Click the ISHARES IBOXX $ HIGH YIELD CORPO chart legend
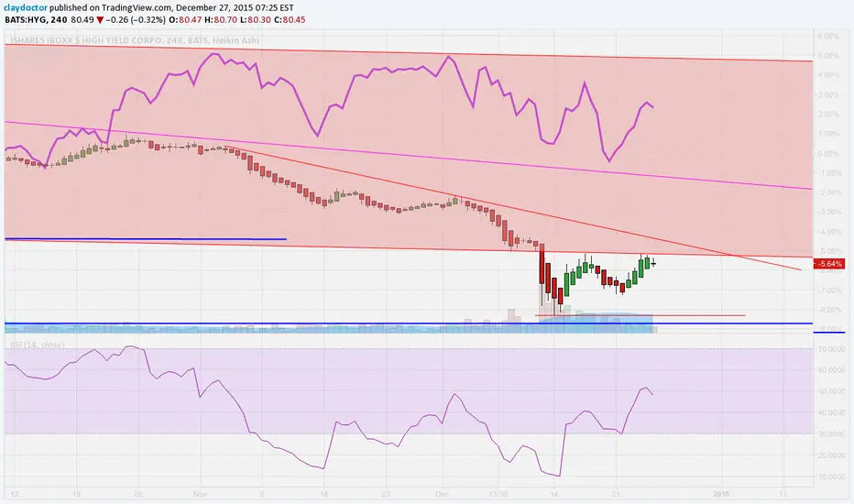The width and height of the screenshot is (854, 504). pyautogui.click(x=135, y=40)
